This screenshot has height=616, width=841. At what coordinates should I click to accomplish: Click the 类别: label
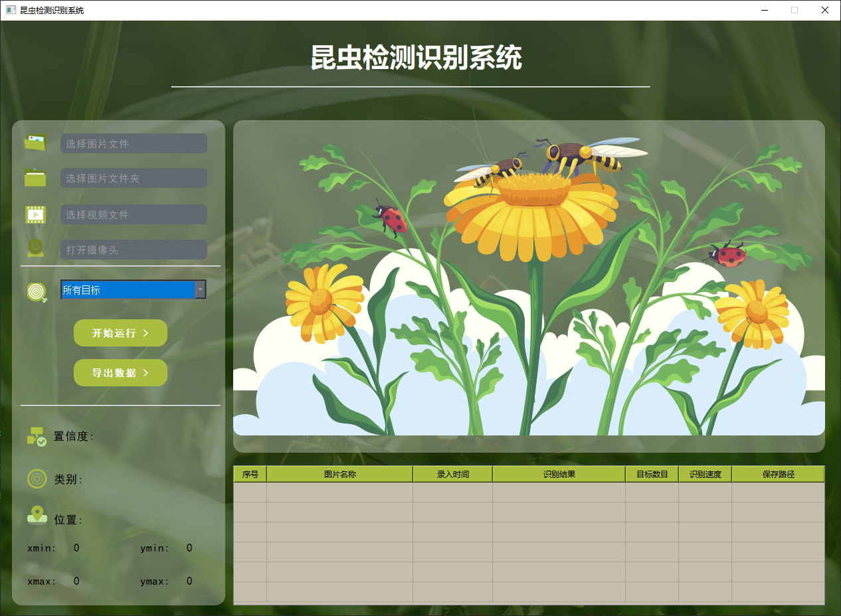68,479
